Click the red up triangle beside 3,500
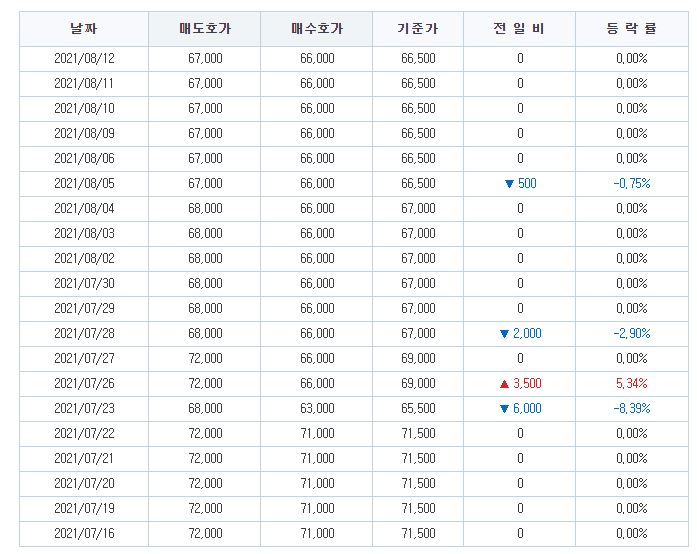The image size is (697, 554). click(504, 384)
